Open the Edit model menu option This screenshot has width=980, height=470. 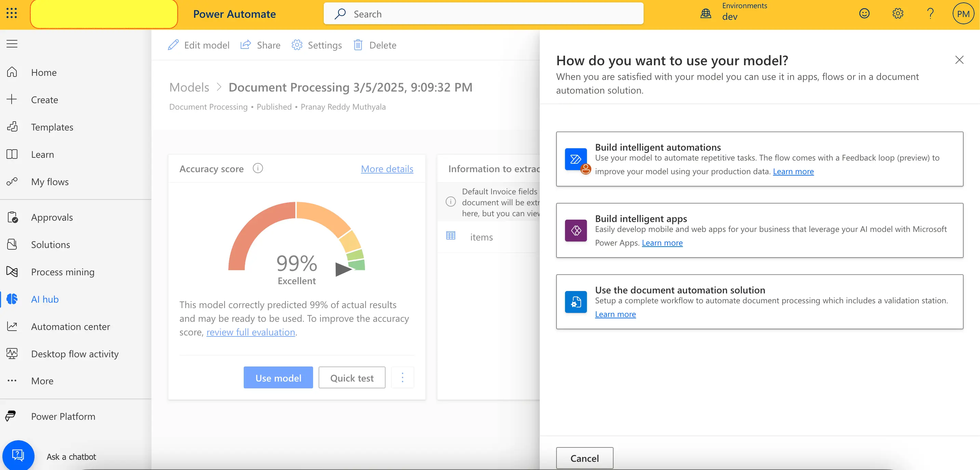click(x=199, y=44)
